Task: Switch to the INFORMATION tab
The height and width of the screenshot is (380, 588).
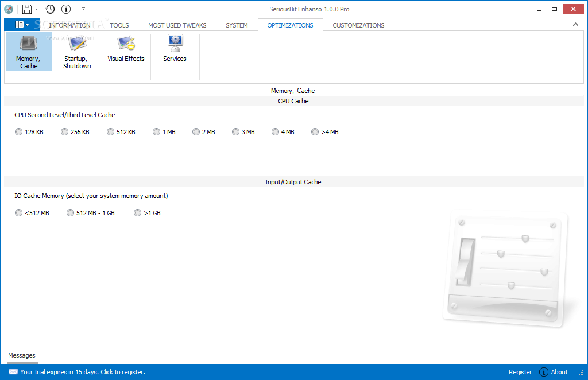Action: pyautogui.click(x=69, y=25)
